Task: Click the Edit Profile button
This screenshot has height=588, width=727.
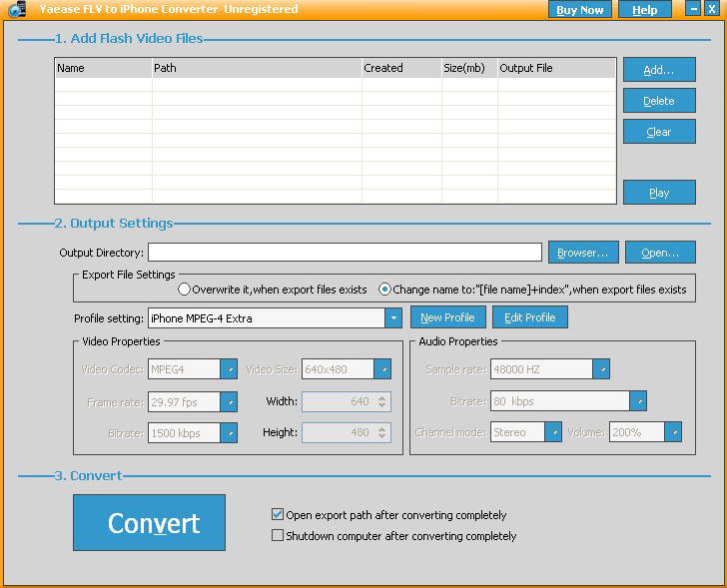Action: pos(530,317)
